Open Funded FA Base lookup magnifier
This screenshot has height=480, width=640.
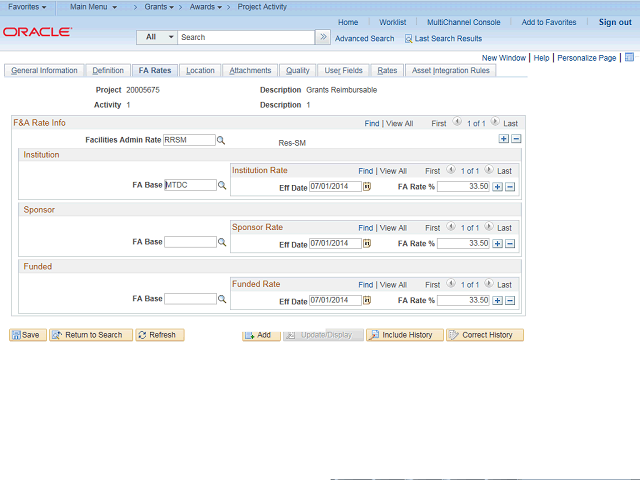click(x=222, y=299)
